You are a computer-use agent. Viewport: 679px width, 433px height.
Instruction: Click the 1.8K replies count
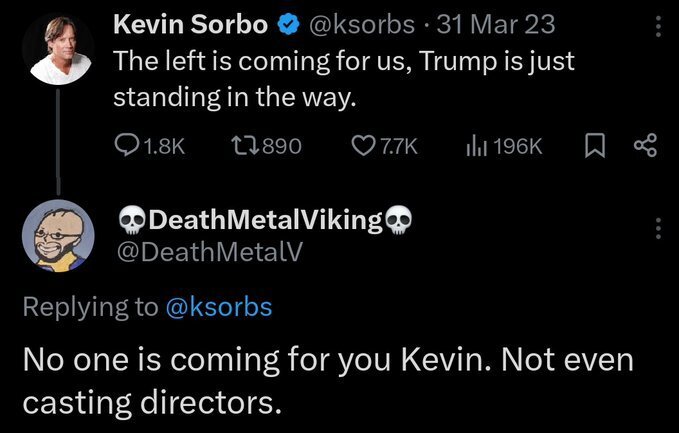[x=165, y=147]
